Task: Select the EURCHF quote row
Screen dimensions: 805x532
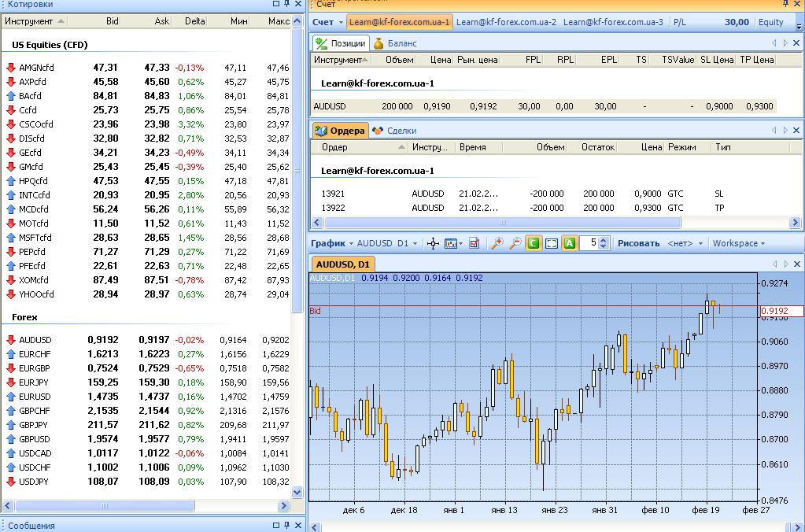Action: (147, 354)
